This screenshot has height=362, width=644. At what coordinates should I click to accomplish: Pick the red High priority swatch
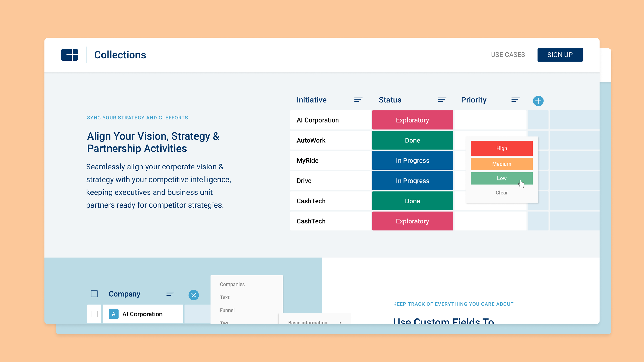(x=502, y=148)
